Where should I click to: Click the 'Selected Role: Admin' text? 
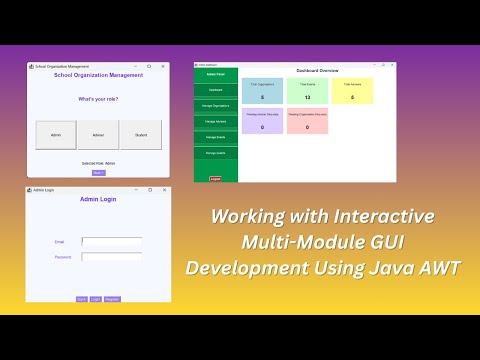tap(98, 163)
